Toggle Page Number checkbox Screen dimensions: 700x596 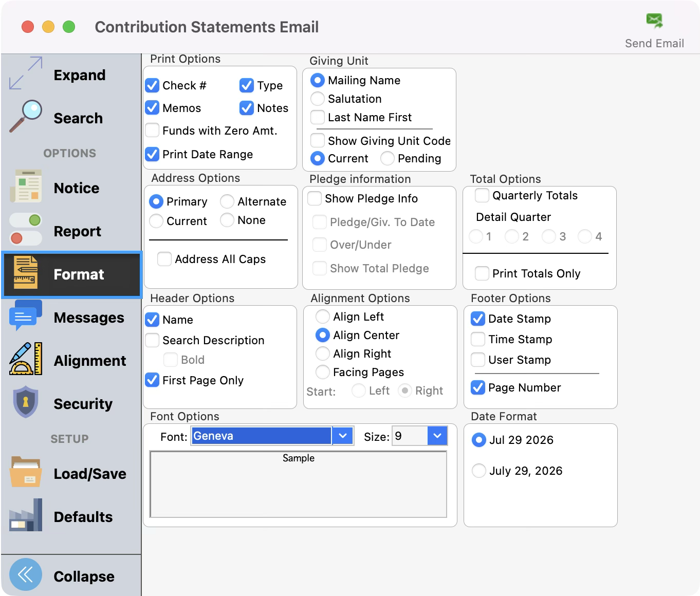pyautogui.click(x=478, y=387)
